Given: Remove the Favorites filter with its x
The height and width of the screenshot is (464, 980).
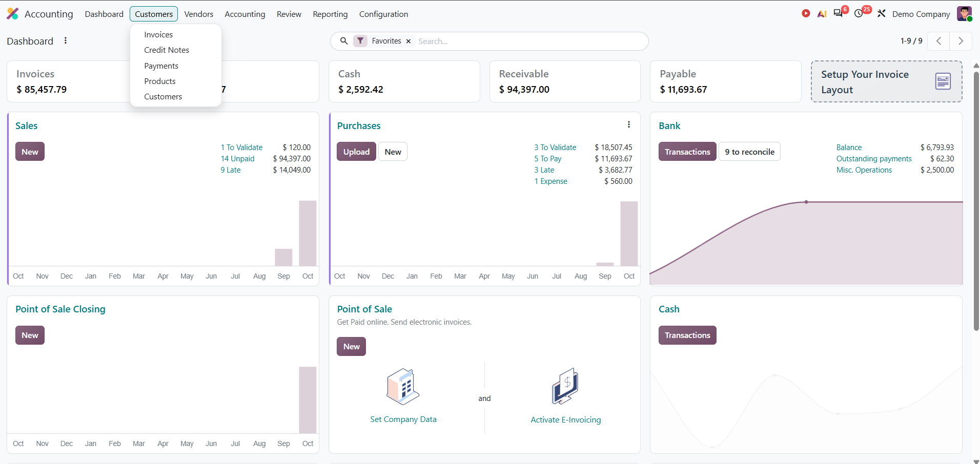Looking at the screenshot, I should click(409, 41).
